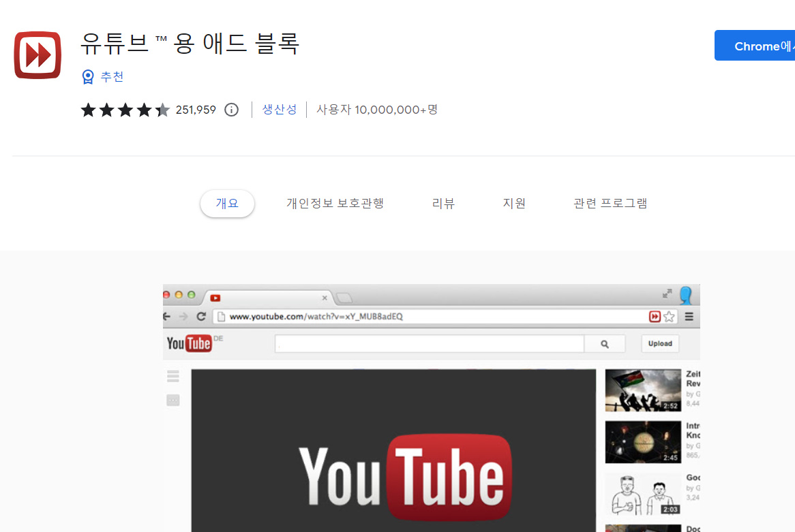Click the planets video thumbnail labeled 2:45

click(x=643, y=442)
